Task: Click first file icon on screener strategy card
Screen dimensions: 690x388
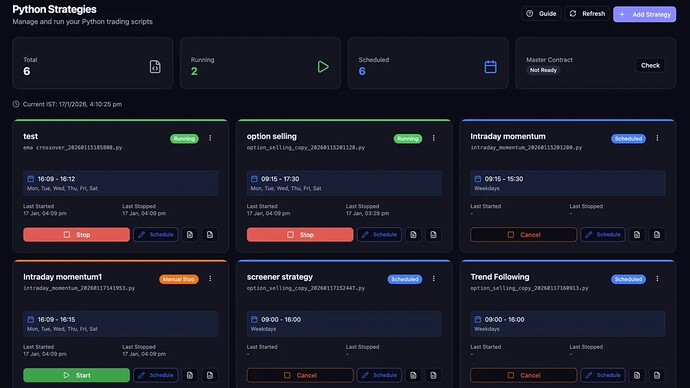Action: 413,375
